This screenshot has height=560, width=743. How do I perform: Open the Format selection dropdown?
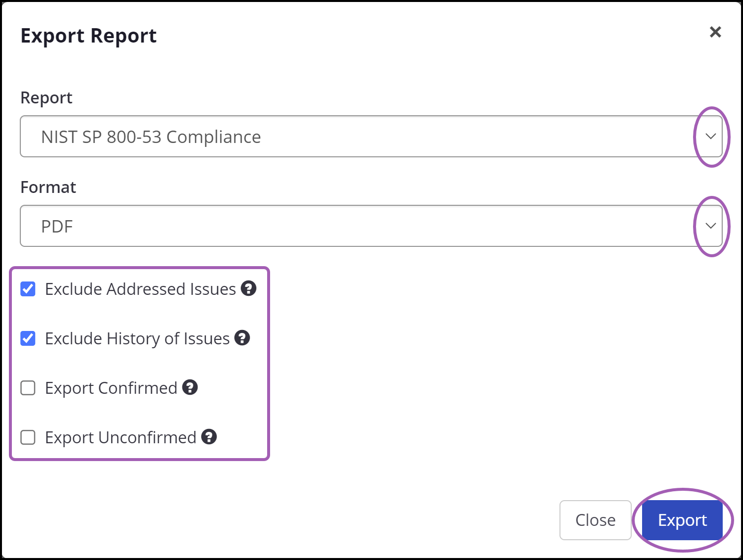pyautogui.click(x=371, y=226)
